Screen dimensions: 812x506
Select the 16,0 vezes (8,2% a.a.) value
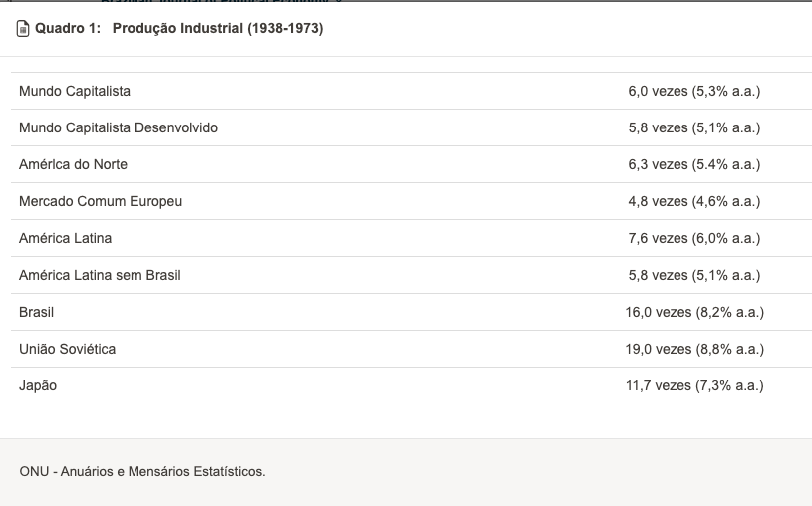coord(694,312)
